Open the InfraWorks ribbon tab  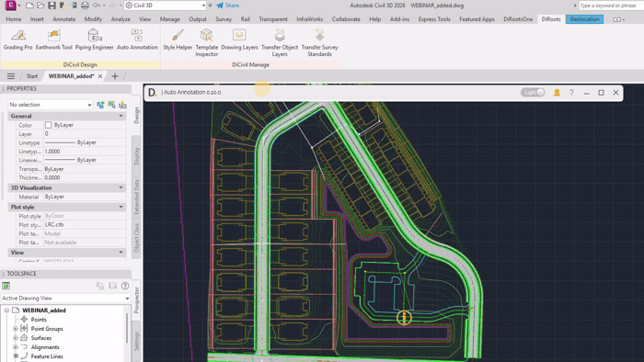tap(310, 19)
